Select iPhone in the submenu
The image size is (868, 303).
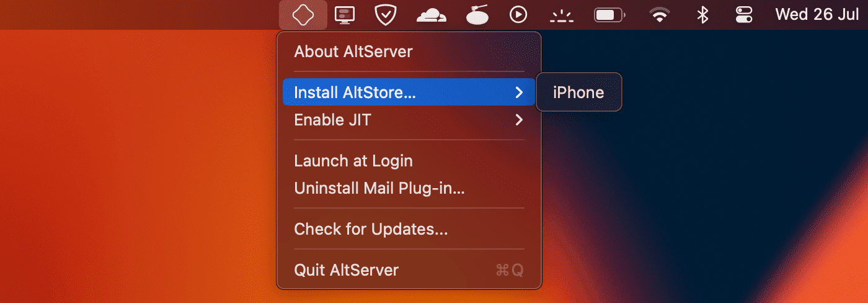click(x=578, y=93)
